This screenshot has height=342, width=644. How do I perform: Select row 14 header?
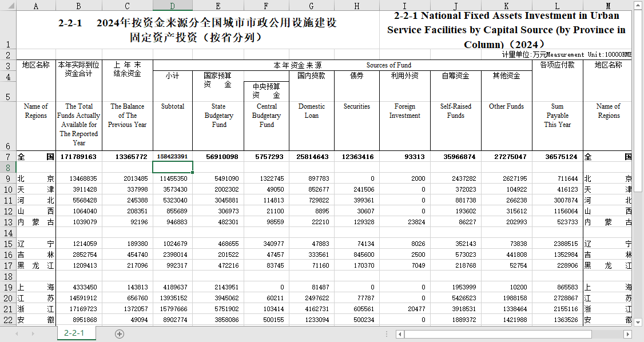8,233
